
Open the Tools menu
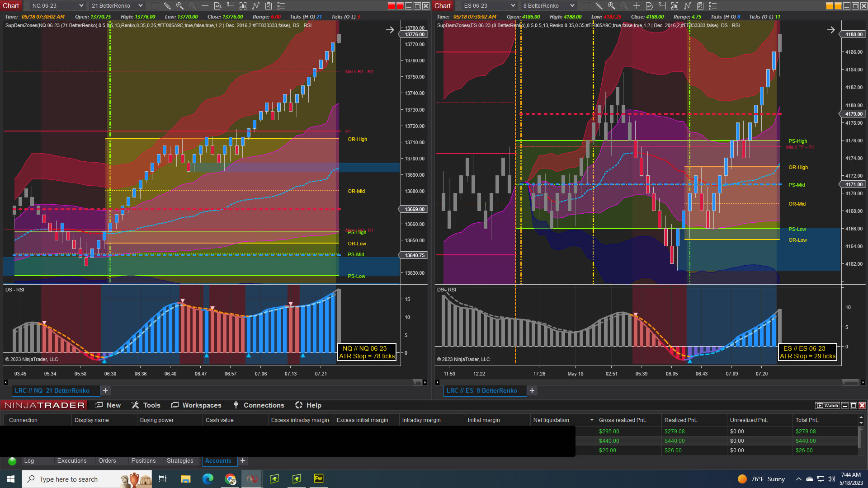coord(146,405)
